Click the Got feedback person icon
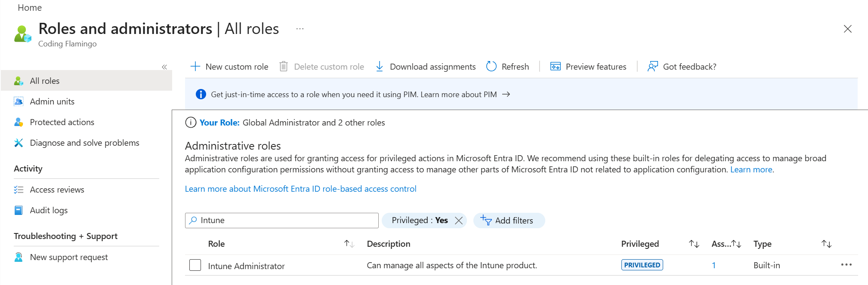This screenshot has width=868, height=285. 653,67
